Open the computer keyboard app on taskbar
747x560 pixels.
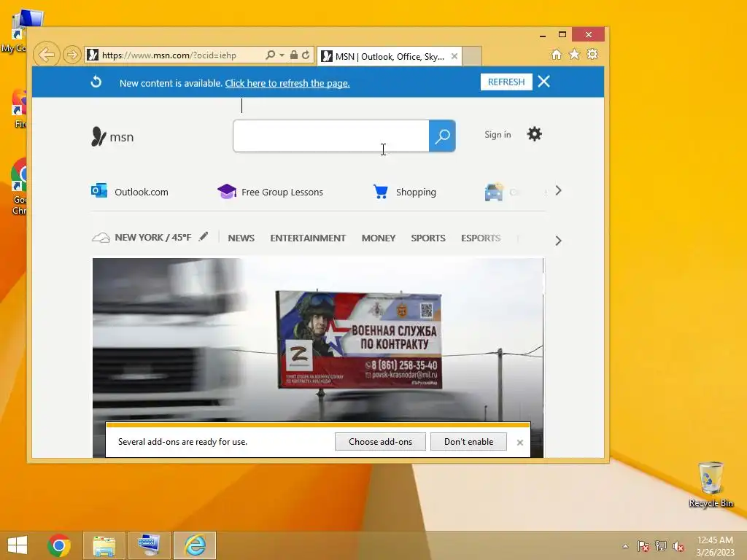149,545
